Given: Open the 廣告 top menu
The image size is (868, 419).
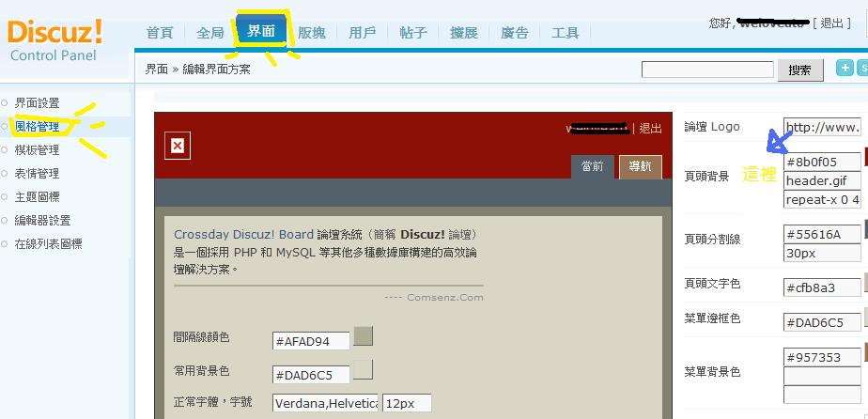Looking at the screenshot, I should click(515, 33).
